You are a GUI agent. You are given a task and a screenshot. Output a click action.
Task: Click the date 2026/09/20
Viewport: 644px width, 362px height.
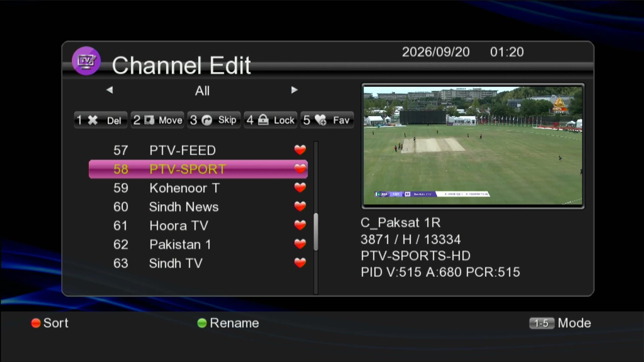tap(436, 52)
